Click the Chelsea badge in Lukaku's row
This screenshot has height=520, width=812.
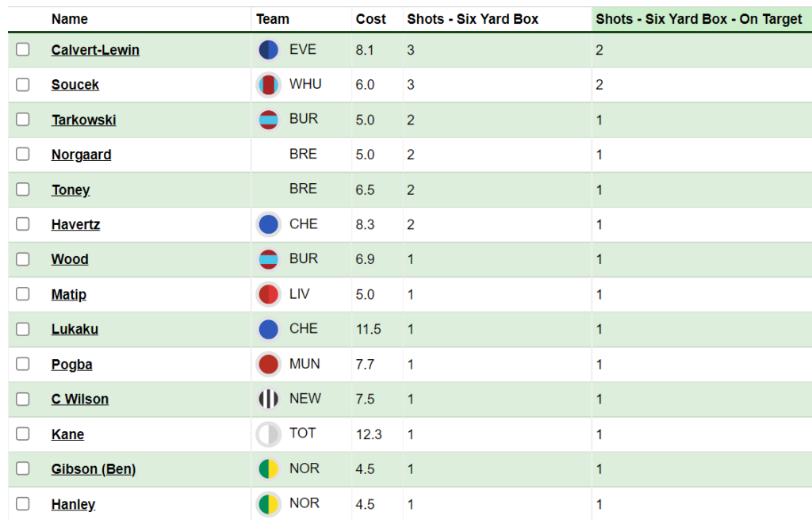click(x=268, y=330)
